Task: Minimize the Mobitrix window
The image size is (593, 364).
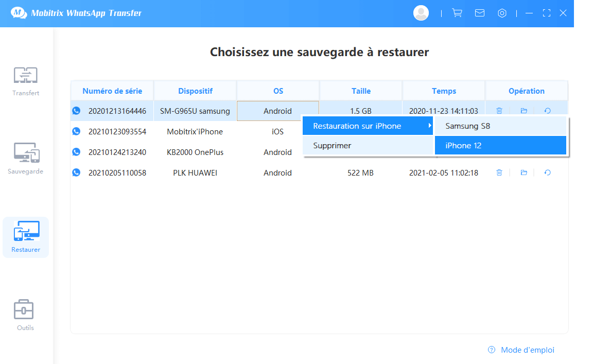Action: pyautogui.click(x=529, y=13)
